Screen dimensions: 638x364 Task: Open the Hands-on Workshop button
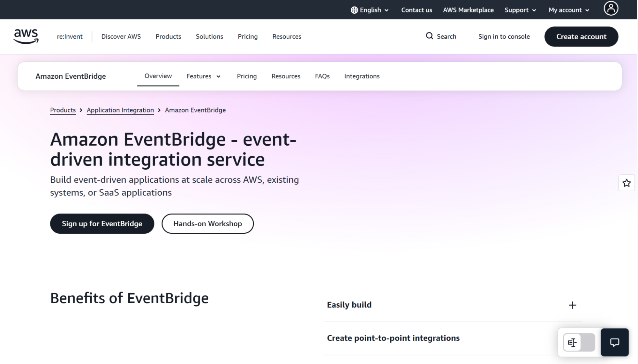[207, 224]
